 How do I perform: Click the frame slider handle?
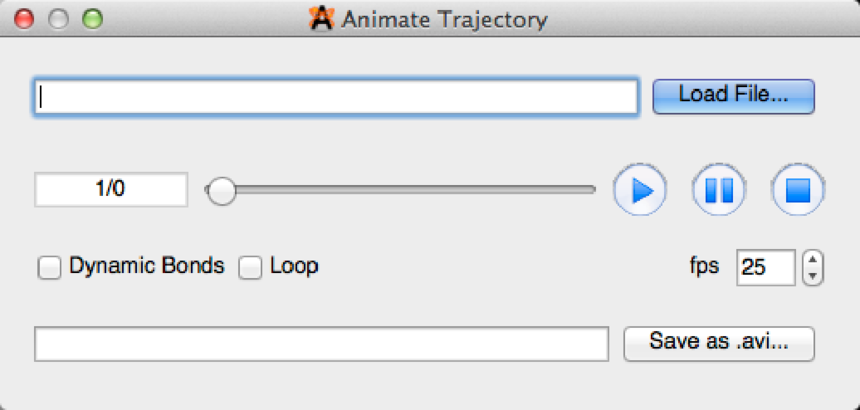(220, 189)
